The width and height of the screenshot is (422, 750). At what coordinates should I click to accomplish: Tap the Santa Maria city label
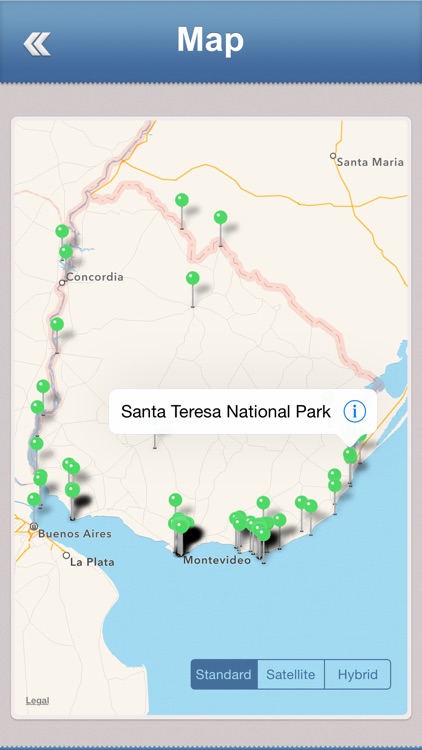pyautogui.click(x=370, y=162)
